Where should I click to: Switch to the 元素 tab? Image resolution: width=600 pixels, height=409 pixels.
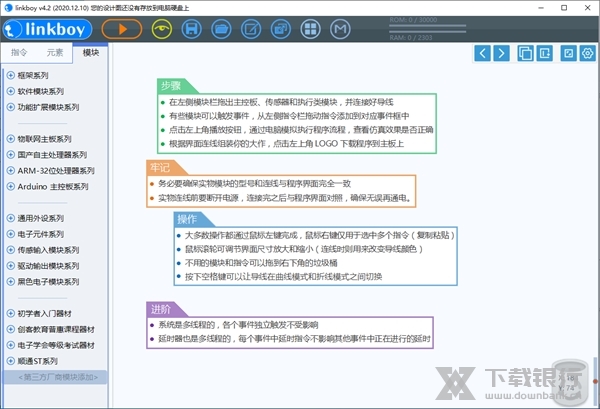[55, 52]
